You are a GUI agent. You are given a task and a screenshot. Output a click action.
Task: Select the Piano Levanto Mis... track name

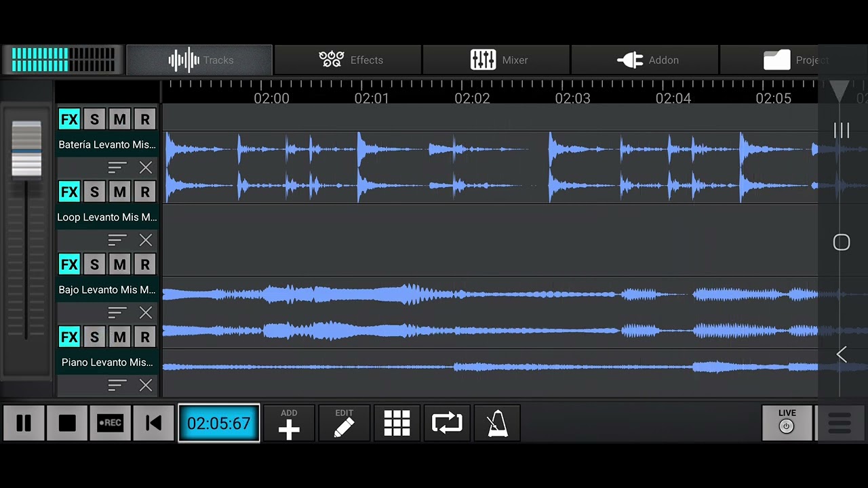click(x=107, y=363)
